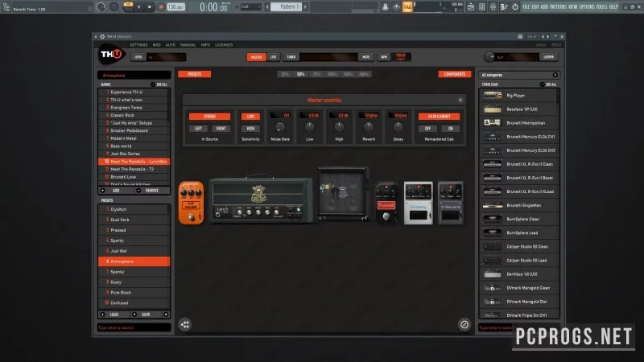Click the Reverb knob in Master controls
This screenshot has height=362, width=644.
coord(369,128)
